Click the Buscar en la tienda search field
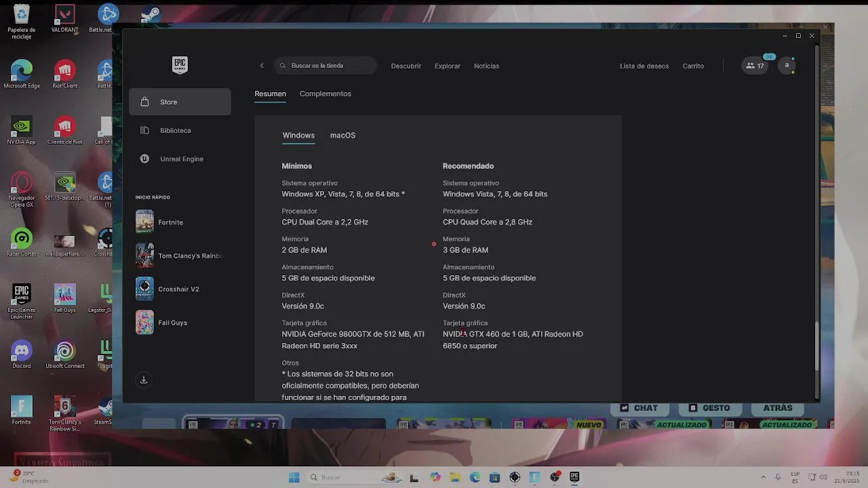868x488 pixels. click(326, 66)
